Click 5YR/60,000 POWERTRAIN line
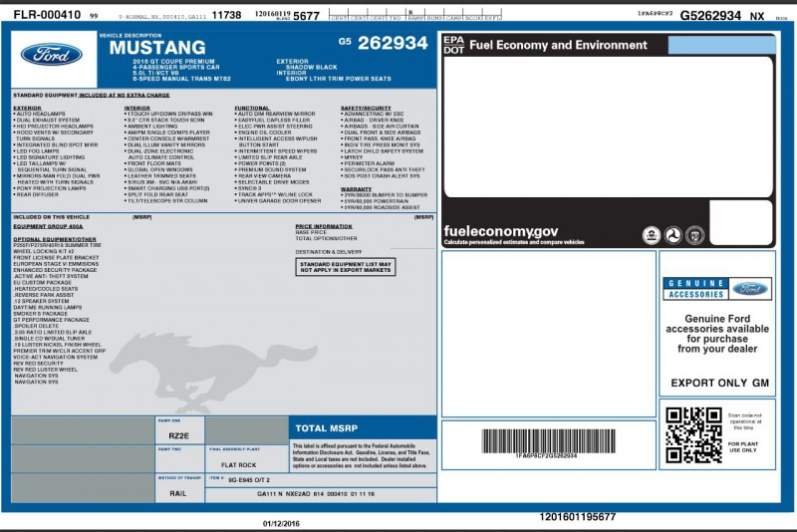Viewport: 797px width, 532px height. [x=377, y=201]
